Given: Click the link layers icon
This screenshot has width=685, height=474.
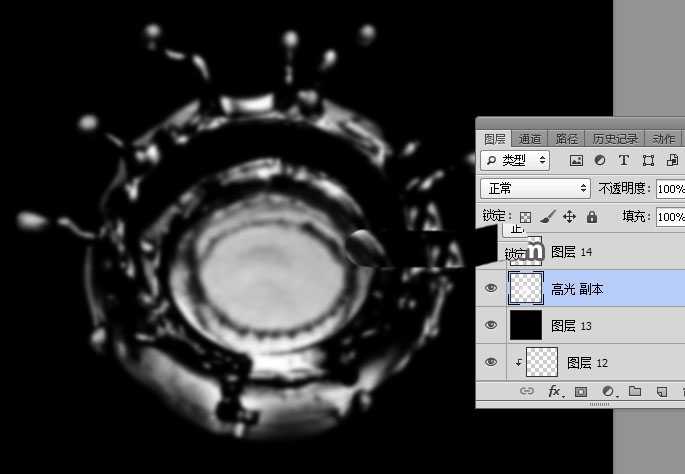Looking at the screenshot, I should click(x=527, y=392).
